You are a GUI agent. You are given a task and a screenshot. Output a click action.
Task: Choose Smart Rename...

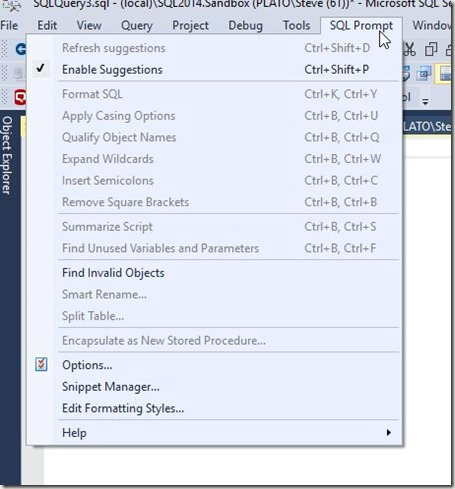(214, 294)
